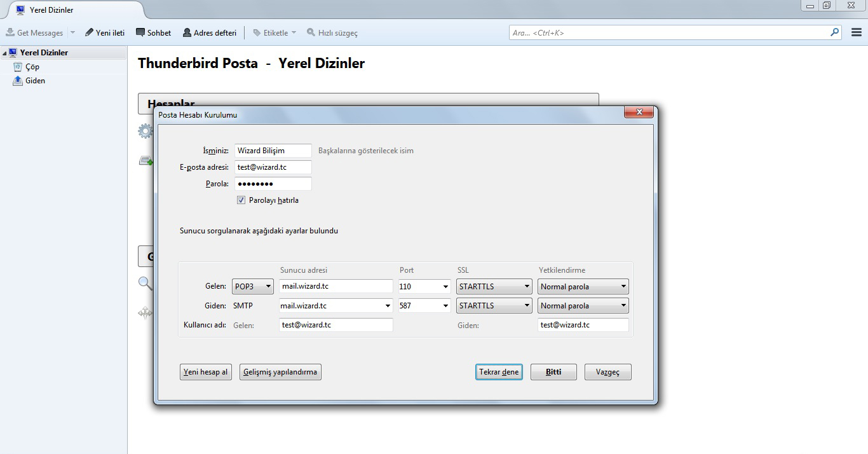The image size is (868, 454).
Task: Open the Giden Normal parola authentication dropdown
Action: [583, 306]
